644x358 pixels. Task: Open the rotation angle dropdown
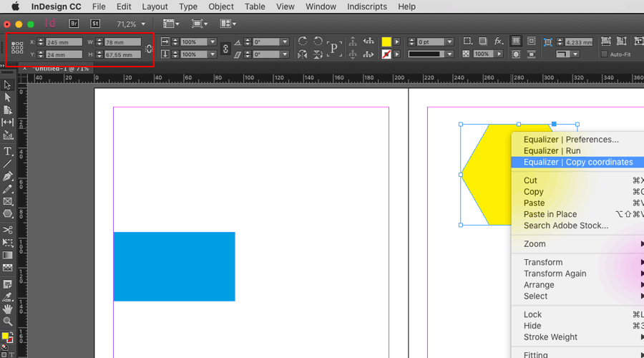[x=285, y=42]
